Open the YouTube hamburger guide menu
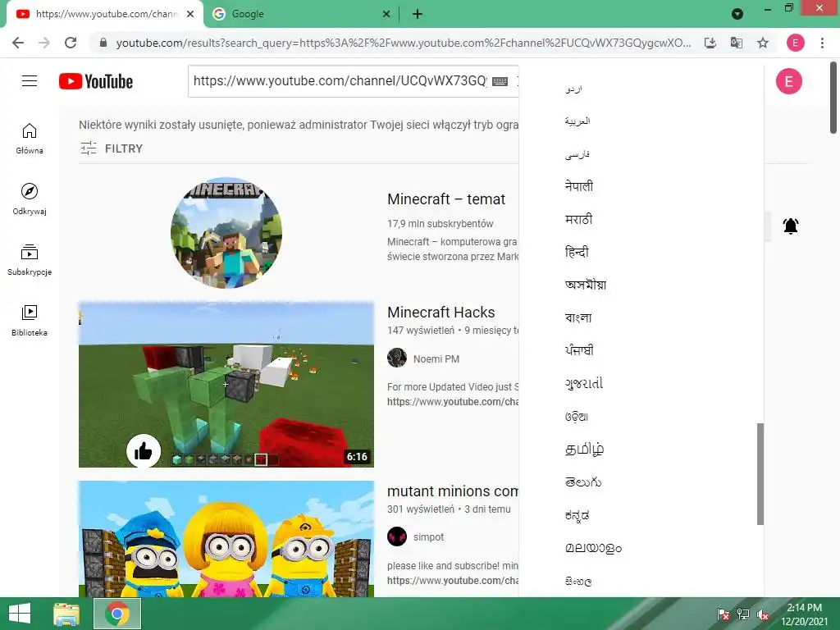The height and width of the screenshot is (630, 840). pos(30,81)
